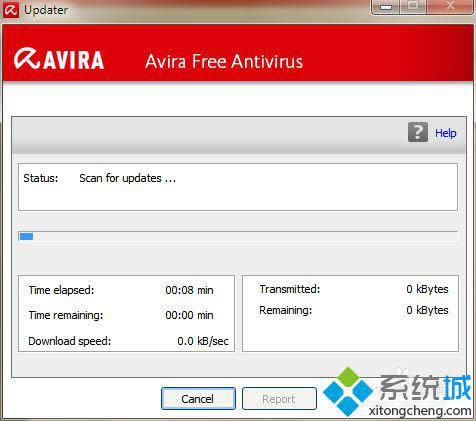Image resolution: width=476 pixels, height=421 pixels.
Task: Click the '00:00 min' remaining time value
Action: [189, 315]
